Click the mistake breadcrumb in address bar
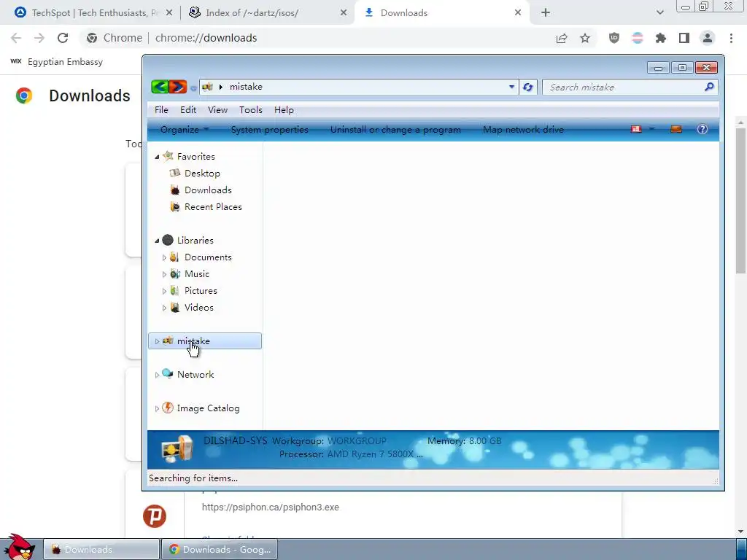Screen dimensions: 747x560 click(x=246, y=87)
